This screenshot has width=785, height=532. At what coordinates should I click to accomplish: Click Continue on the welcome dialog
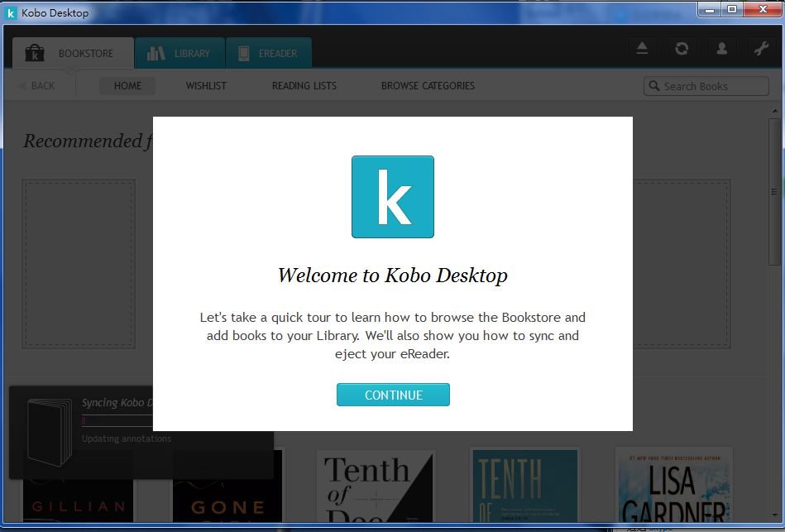click(x=393, y=395)
